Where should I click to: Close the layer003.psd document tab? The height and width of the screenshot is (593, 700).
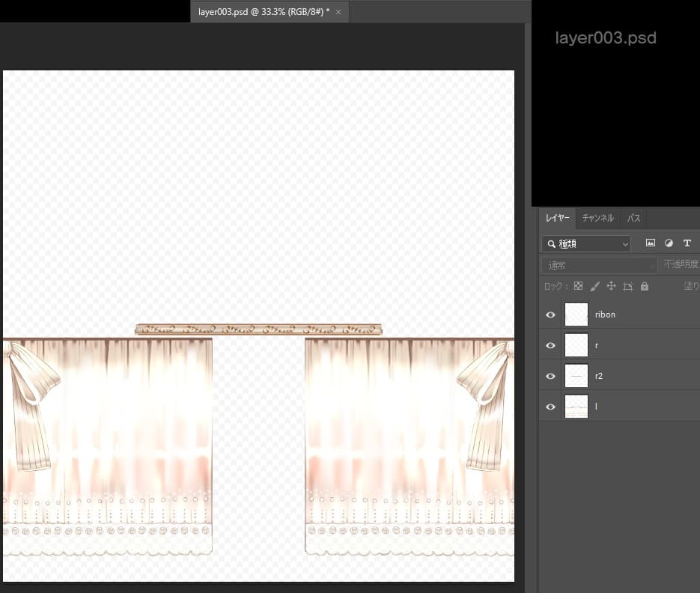338,12
